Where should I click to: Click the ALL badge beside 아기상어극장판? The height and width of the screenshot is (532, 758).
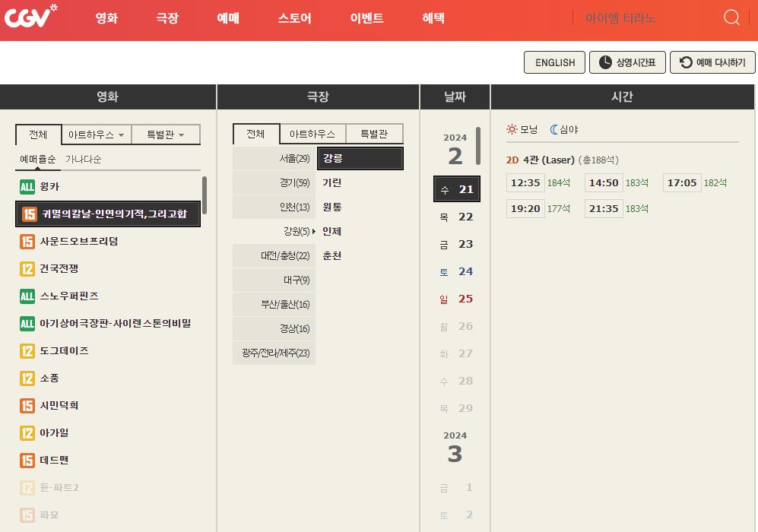tap(27, 323)
